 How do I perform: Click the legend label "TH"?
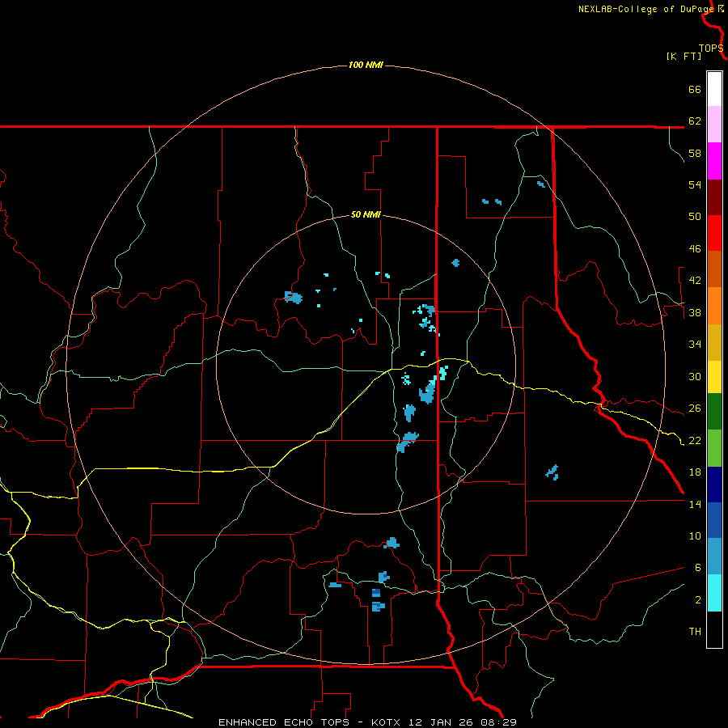tap(695, 632)
